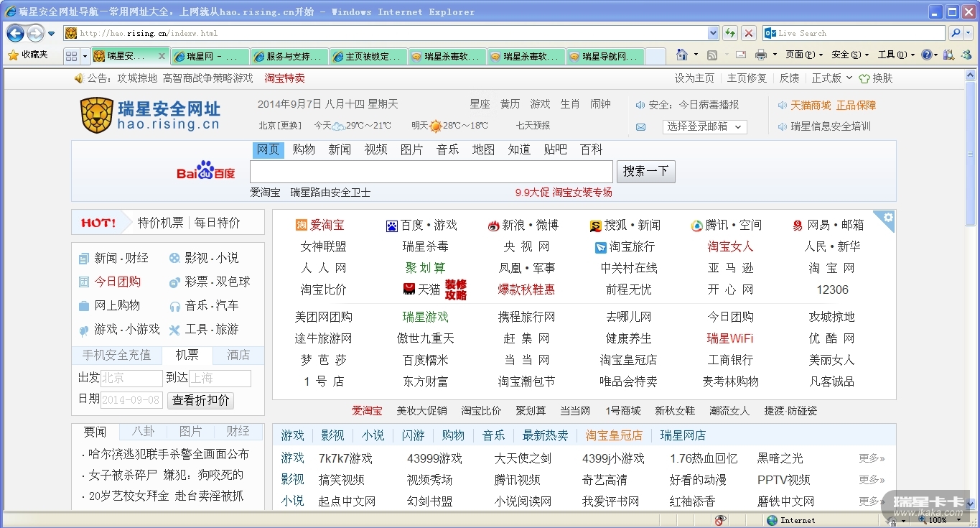The width and height of the screenshot is (980, 528).
Task: Click the Home toolbar icon
Action: tap(682, 55)
